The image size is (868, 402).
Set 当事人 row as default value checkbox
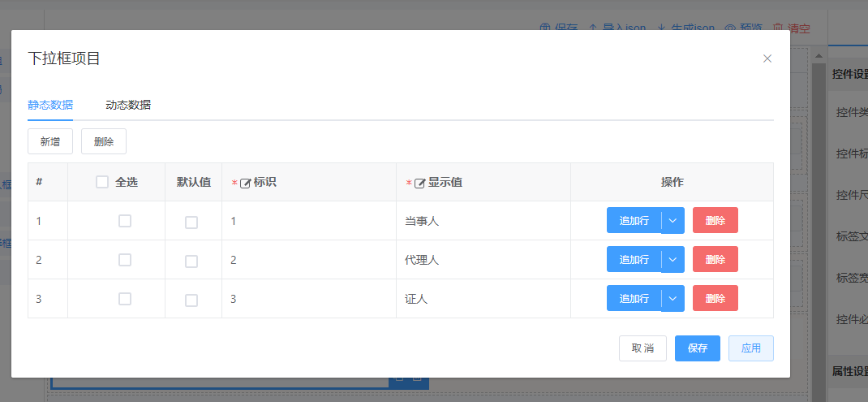pyautogui.click(x=191, y=223)
